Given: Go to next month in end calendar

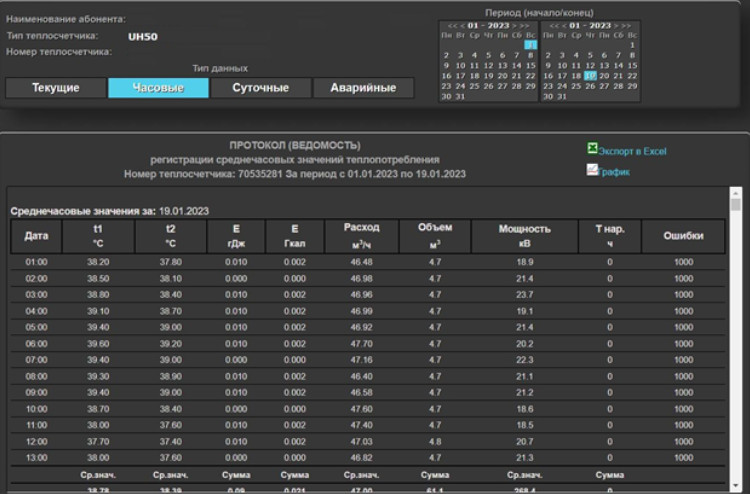Looking at the screenshot, I should tap(616, 26).
